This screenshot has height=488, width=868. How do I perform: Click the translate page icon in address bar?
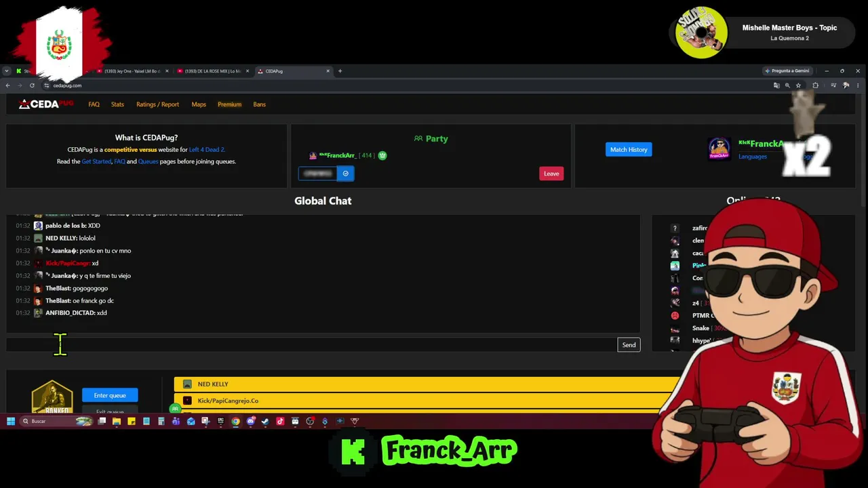point(776,85)
